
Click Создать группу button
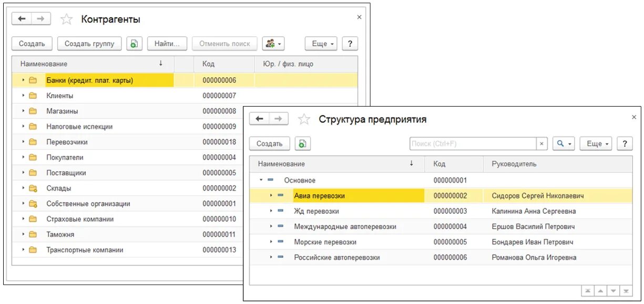[89, 44]
